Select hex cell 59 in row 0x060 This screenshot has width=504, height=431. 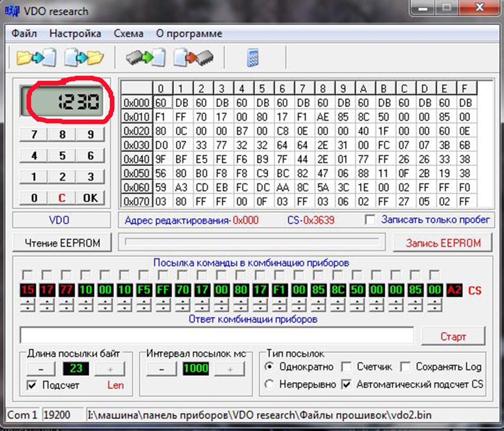pos(163,187)
